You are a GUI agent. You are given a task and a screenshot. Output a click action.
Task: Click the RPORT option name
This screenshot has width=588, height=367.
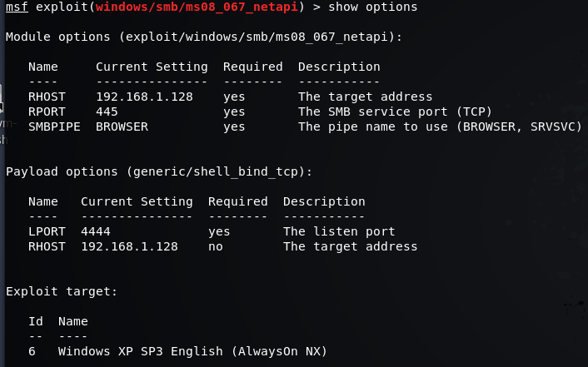pos(47,112)
